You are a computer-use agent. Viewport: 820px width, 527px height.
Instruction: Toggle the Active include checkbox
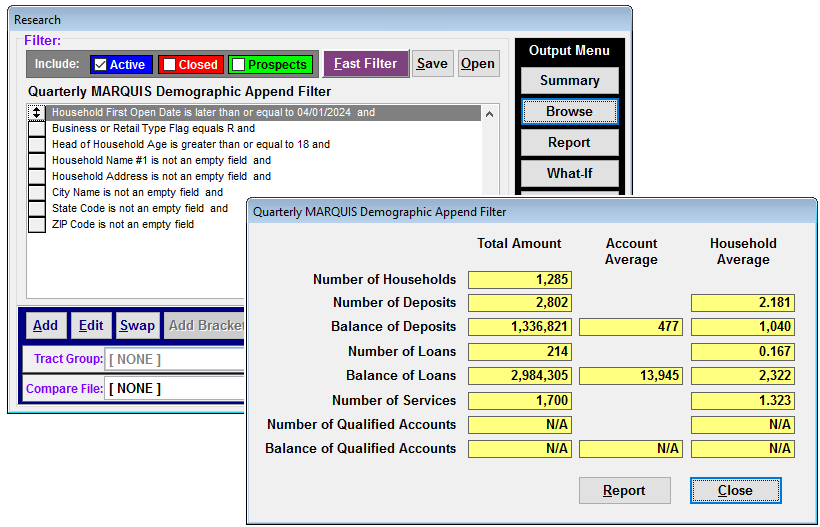point(100,65)
